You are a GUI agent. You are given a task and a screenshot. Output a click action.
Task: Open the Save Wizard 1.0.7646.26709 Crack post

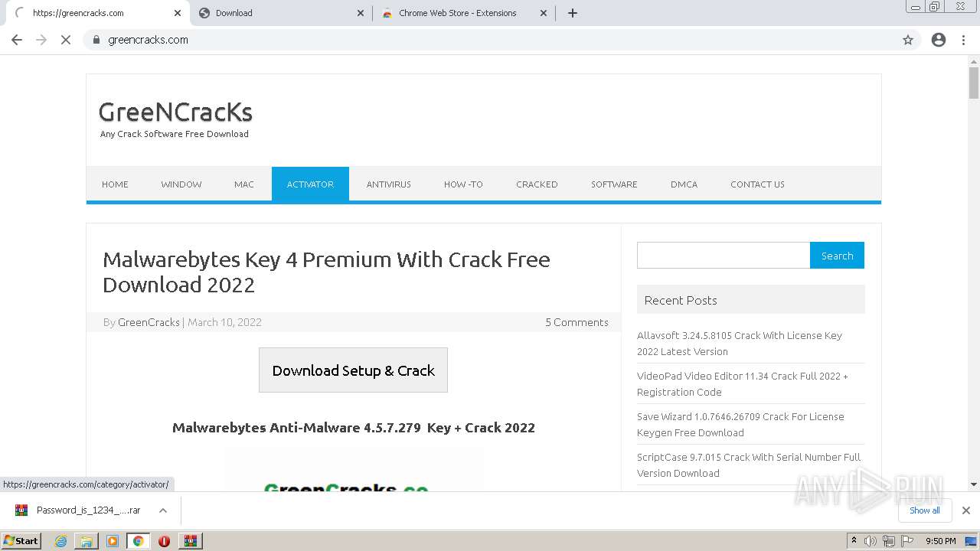740,425
